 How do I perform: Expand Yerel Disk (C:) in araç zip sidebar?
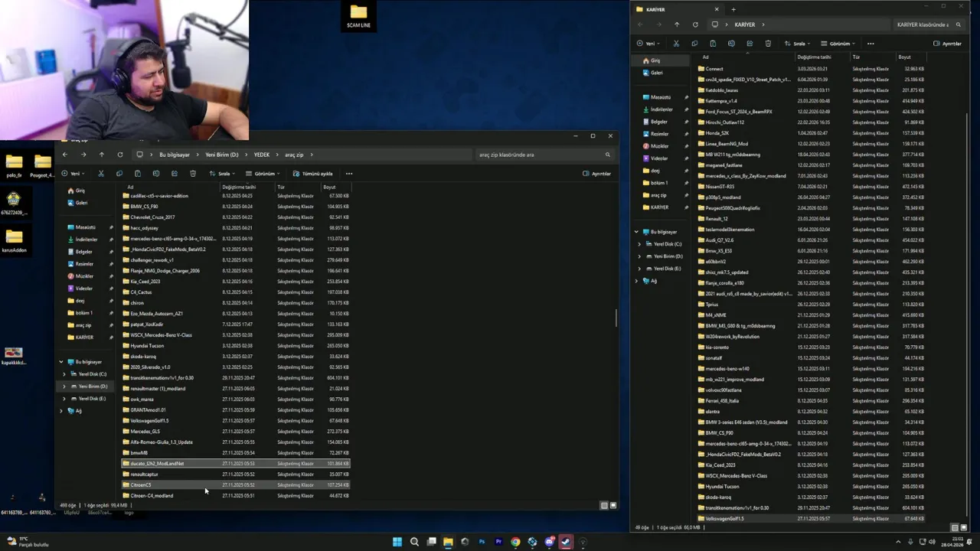[x=64, y=374]
